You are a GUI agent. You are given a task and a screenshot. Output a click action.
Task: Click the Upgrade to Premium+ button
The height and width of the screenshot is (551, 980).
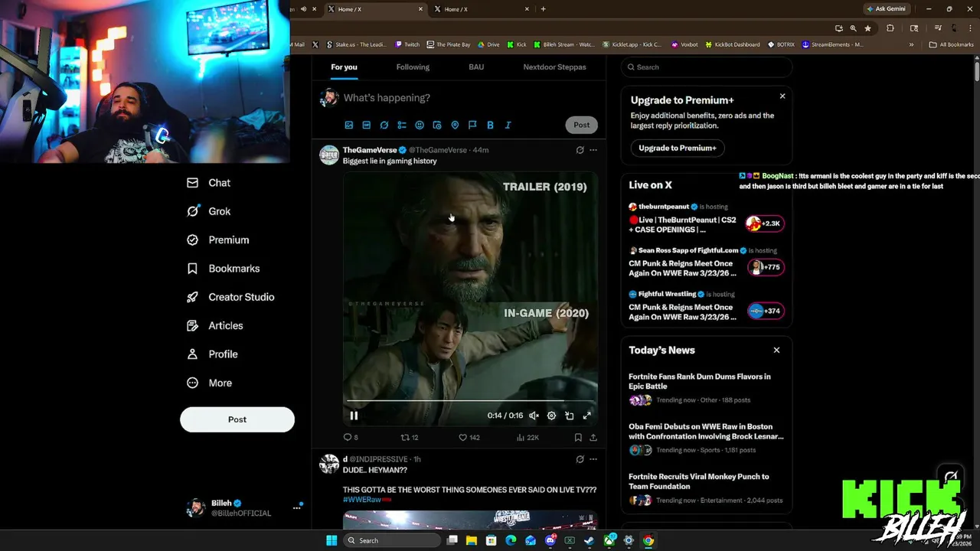[x=678, y=148]
